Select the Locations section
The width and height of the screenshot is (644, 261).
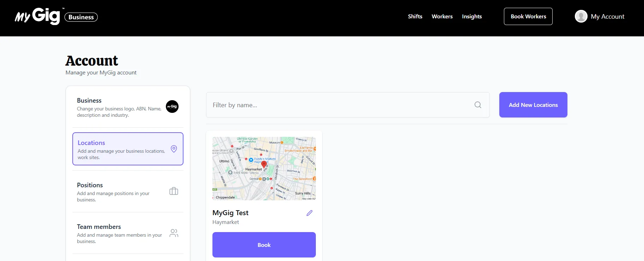point(128,149)
